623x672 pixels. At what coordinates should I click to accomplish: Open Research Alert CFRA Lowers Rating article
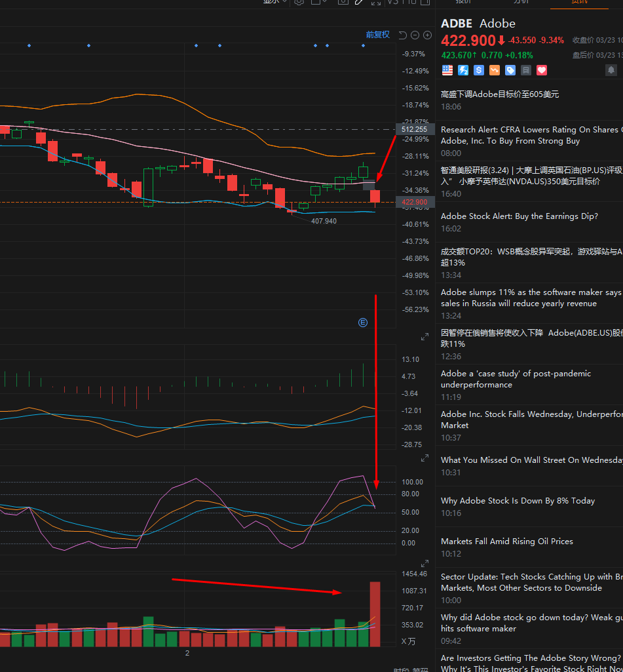529,141
